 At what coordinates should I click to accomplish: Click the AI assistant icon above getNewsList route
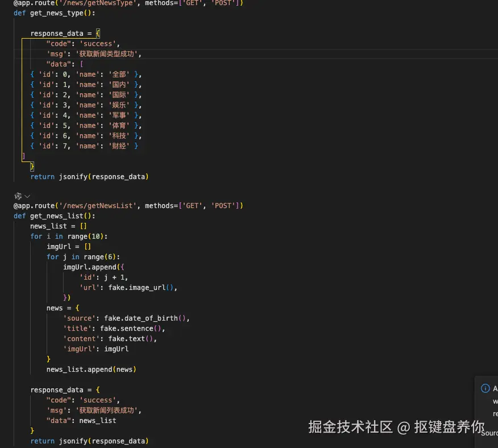[18, 196]
